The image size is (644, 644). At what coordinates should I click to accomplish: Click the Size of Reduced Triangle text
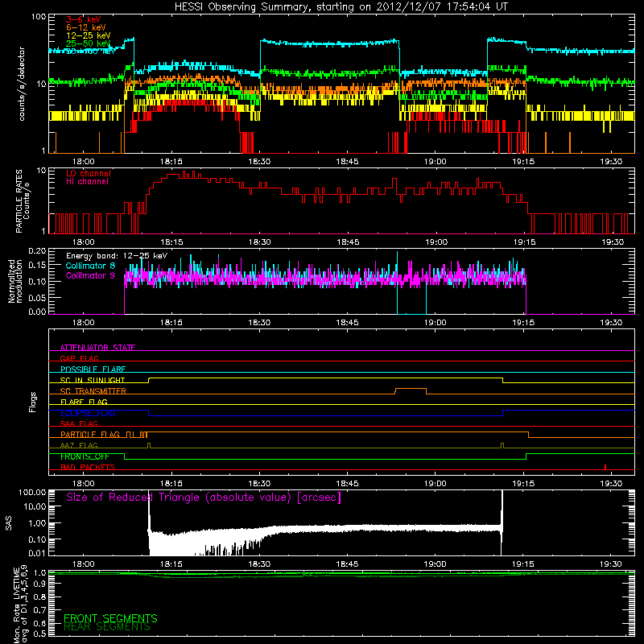(204, 497)
